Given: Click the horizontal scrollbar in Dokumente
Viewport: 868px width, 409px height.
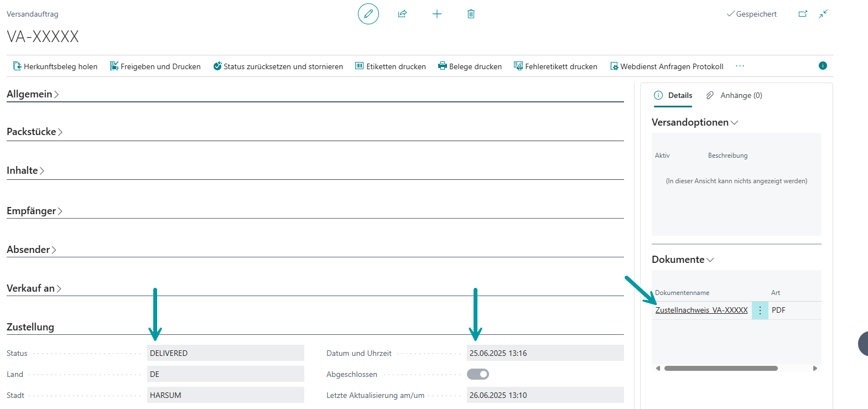Looking at the screenshot, I should coord(720,368).
